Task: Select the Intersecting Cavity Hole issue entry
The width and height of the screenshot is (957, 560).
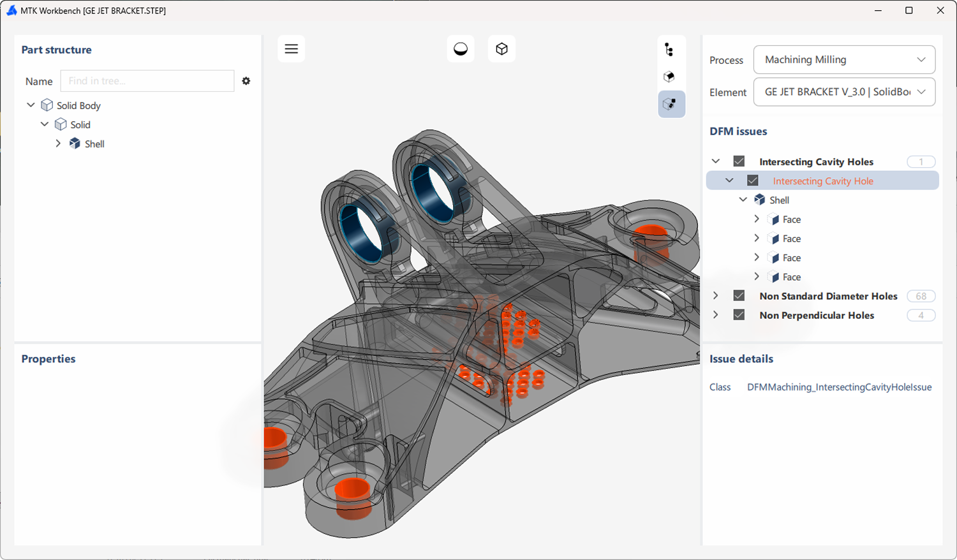Action: tap(822, 181)
